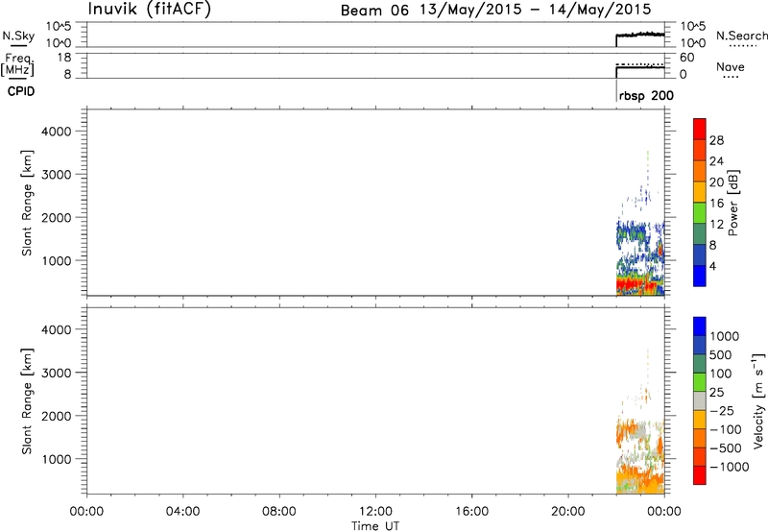The width and height of the screenshot is (768, 532).
Task: Select the '20:00' time tick label
Action: click(x=568, y=512)
